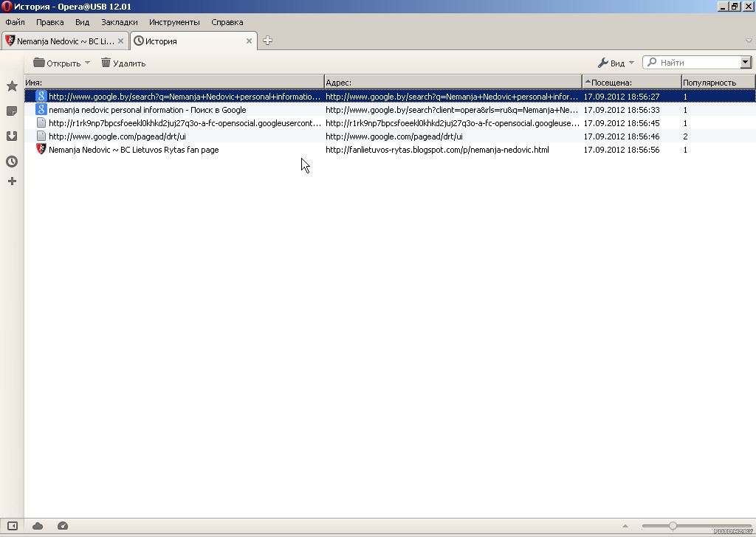Click the folder icon of Открыть
Screen dimensions: 756x537
point(38,63)
